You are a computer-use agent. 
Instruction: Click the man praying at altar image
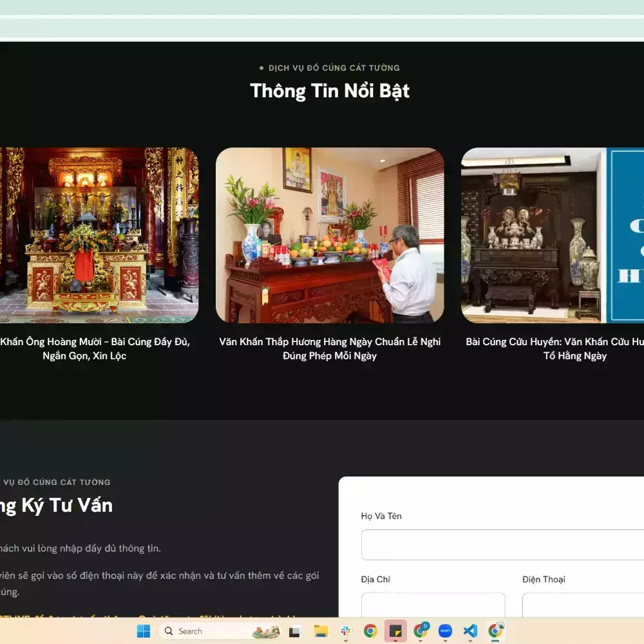[330, 235]
